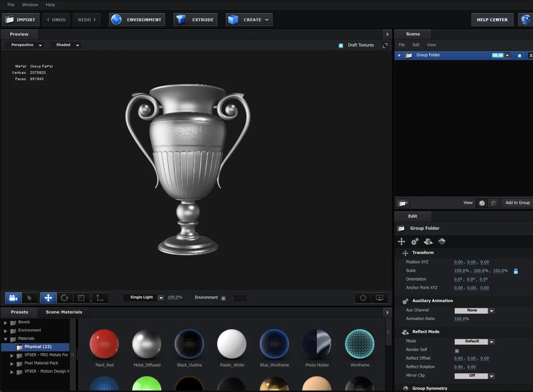Click the X delete button on Group Folder
Viewport: 533px width, 392px height.
[x=530, y=55]
